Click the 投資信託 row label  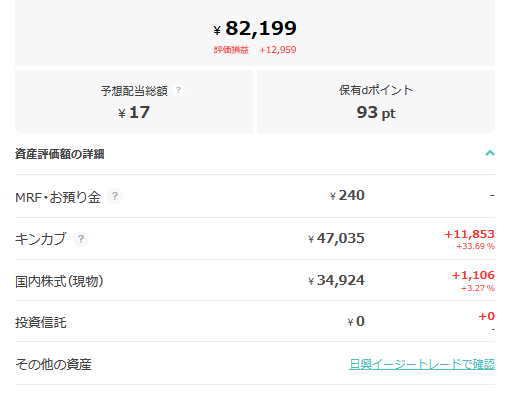(41, 322)
